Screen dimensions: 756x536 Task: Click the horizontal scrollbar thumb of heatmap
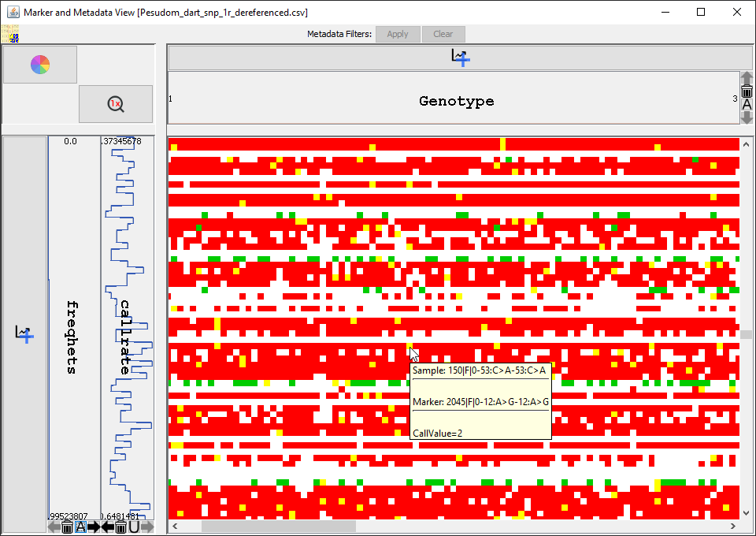[x=278, y=526]
